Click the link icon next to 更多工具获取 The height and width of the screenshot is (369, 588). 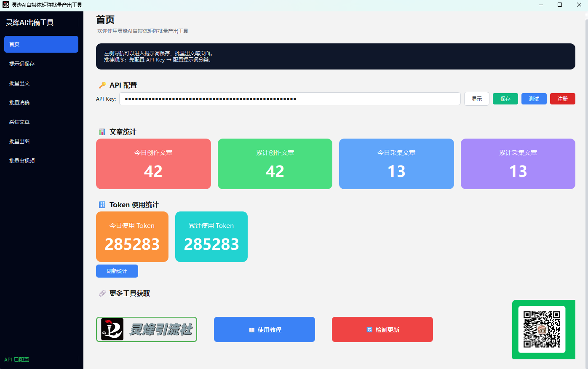coord(102,293)
